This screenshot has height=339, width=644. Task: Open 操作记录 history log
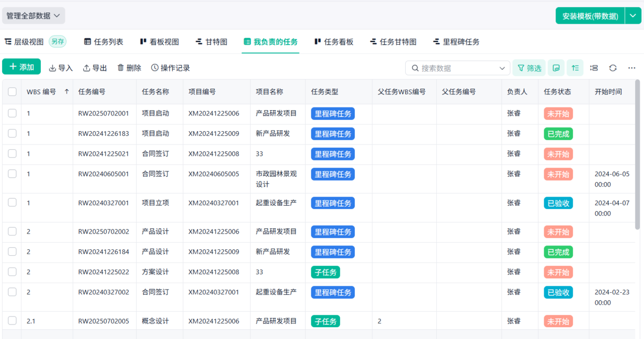click(x=171, y=68)
